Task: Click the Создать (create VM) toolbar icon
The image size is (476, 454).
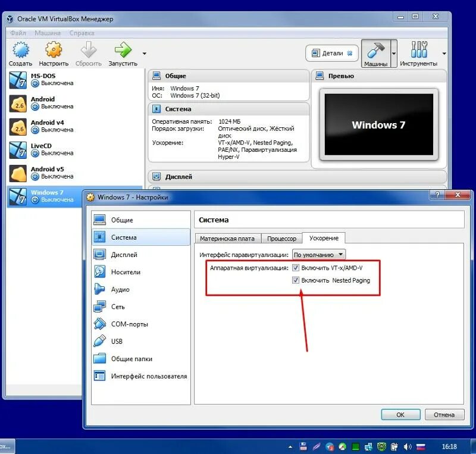Action: tap(20, 50)
